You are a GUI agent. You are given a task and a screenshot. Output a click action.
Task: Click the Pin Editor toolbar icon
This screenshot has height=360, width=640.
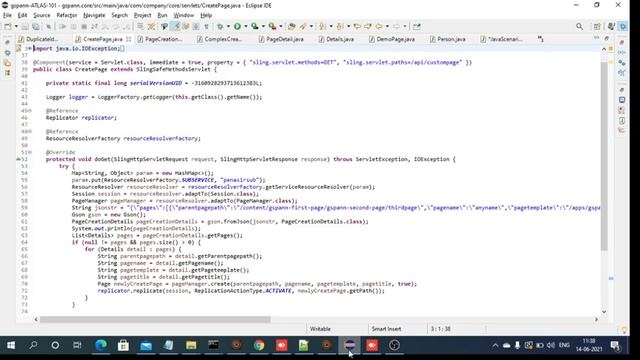[416, 27]
